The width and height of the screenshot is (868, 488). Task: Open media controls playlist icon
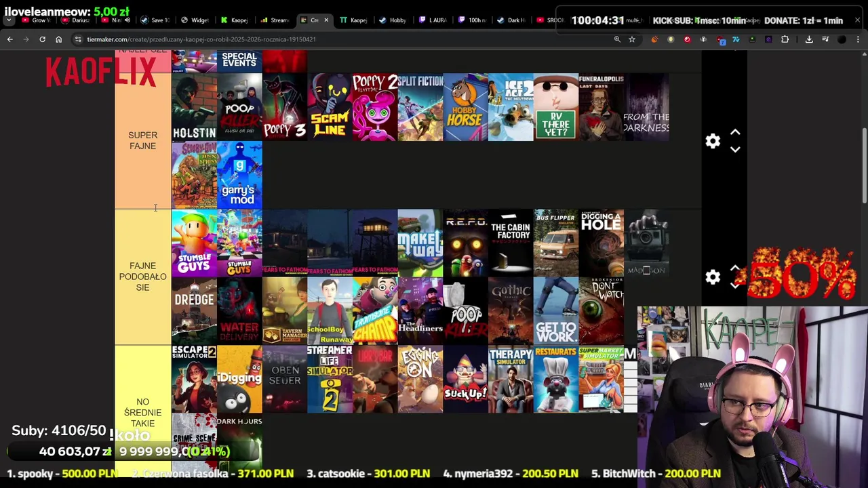click(825, 39)
